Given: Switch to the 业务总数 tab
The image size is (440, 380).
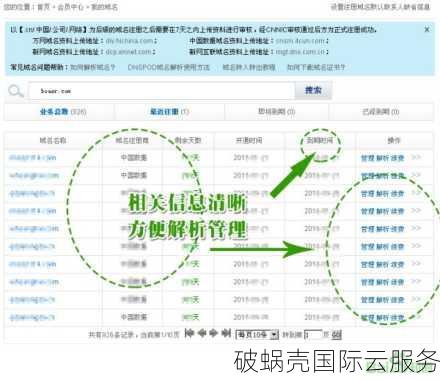Looking at the screenshot, I should pyautogui.click(x=63, y=112).
